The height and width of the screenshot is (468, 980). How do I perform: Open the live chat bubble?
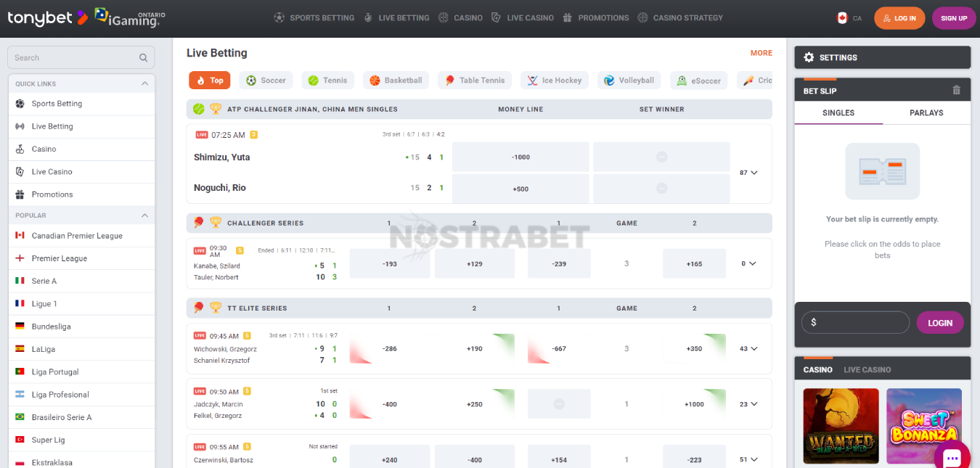pyautogui.click(x=952, y=458)
